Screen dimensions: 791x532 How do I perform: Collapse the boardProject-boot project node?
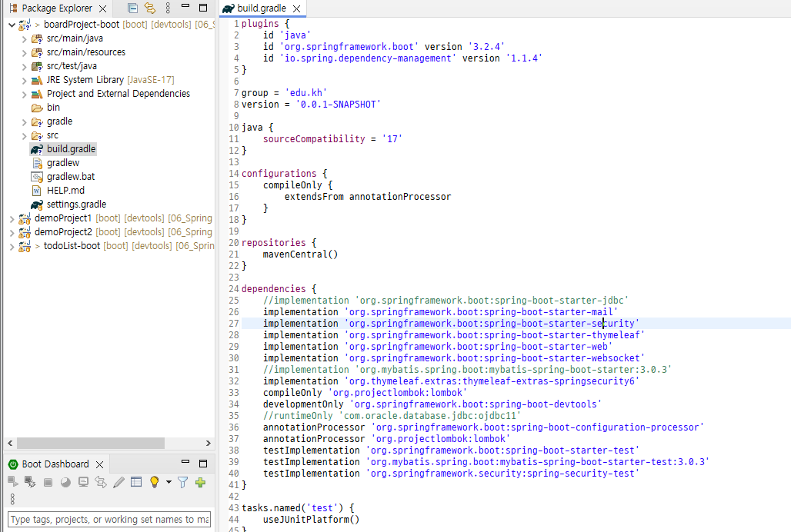point(12,24)
